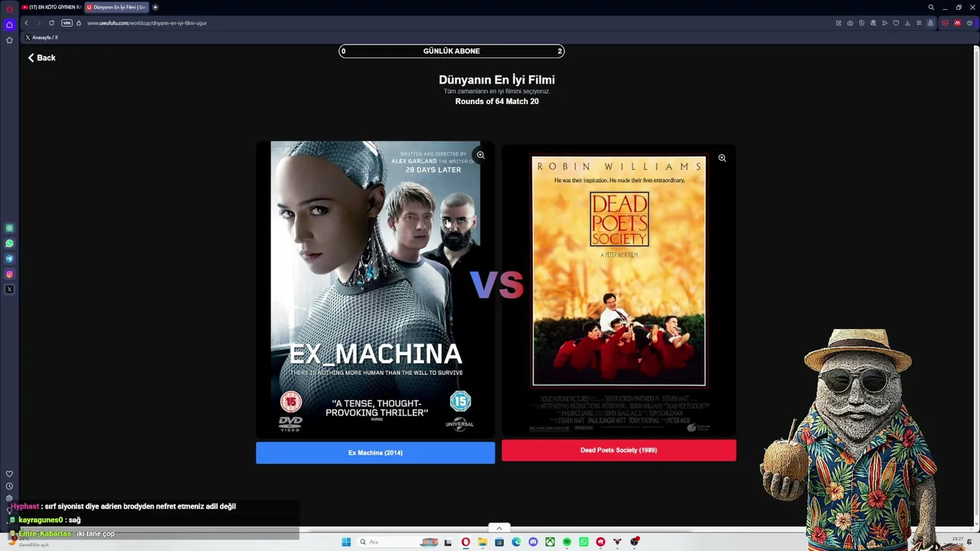Expand the chevron below the match area
The height and width of the screenshot is (551, 980).
(499, 528)
